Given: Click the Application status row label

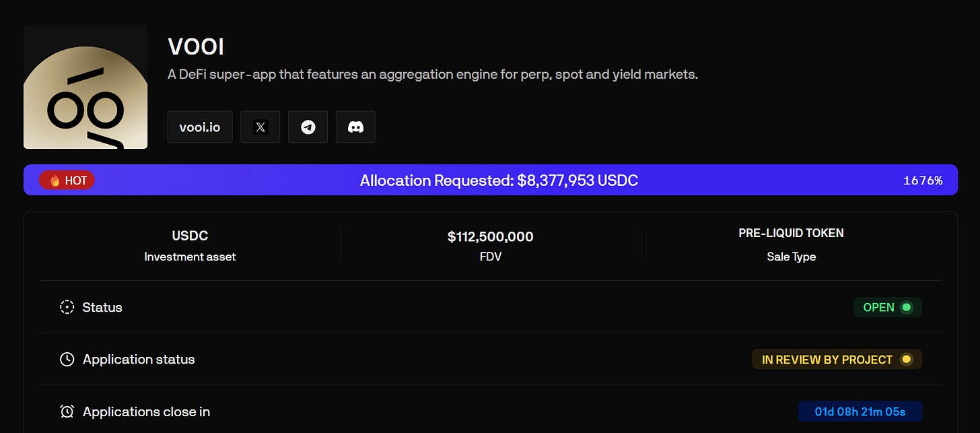Looking at the screenshot, I should pos(139,360).
